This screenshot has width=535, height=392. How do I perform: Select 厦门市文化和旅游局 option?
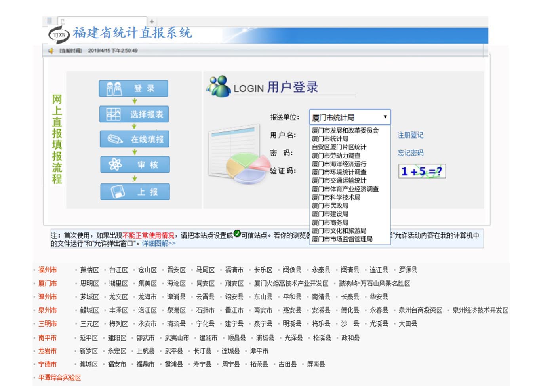point(339,231)
